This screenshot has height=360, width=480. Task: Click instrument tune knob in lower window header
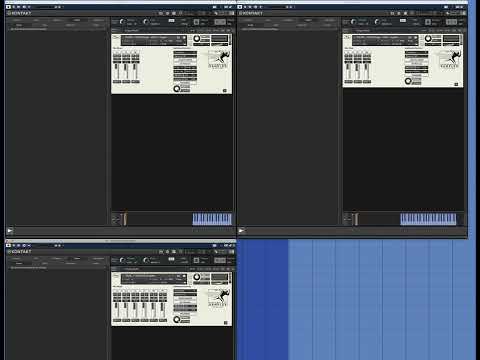point(197,277)
